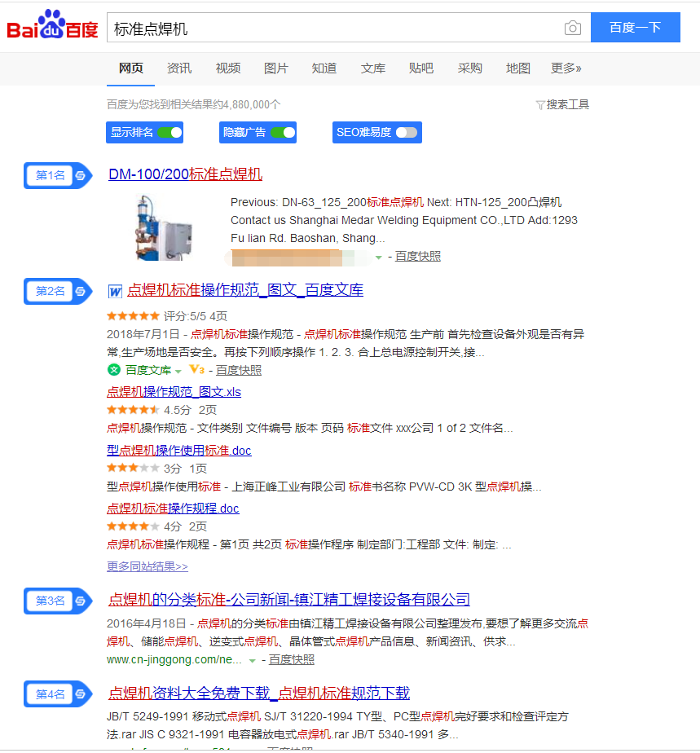Switch to the 采购 tab
This screenshot has height=753, width=700.
point(469,68)
